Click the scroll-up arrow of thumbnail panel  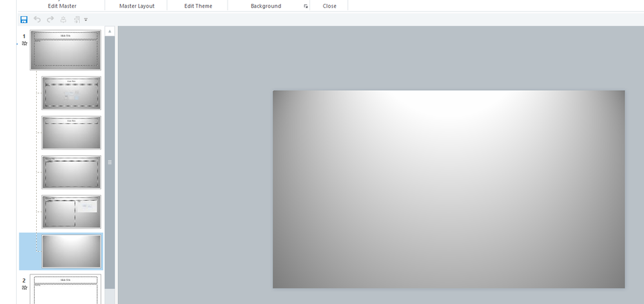coord(110,31)
